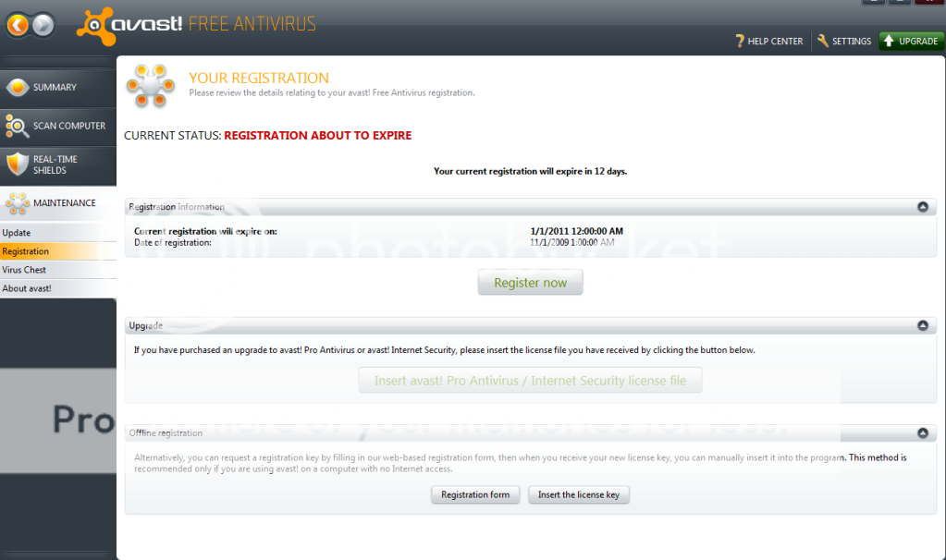Click the Your Registration header icon

tap(151, 86)
